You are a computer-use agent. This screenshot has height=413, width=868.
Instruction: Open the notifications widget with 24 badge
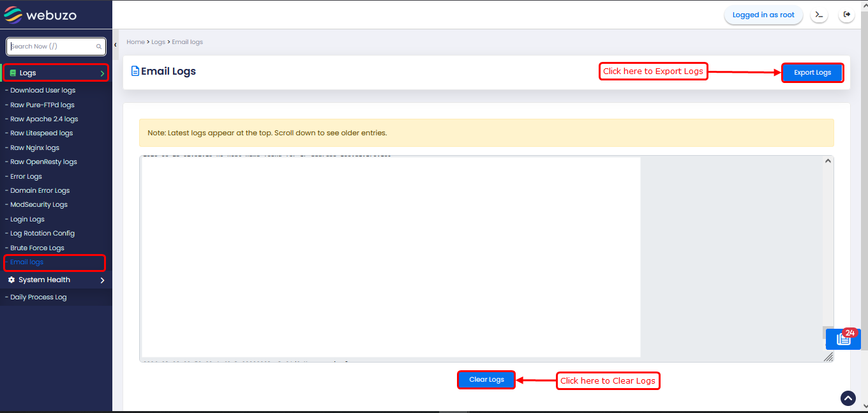coord(843,339)
